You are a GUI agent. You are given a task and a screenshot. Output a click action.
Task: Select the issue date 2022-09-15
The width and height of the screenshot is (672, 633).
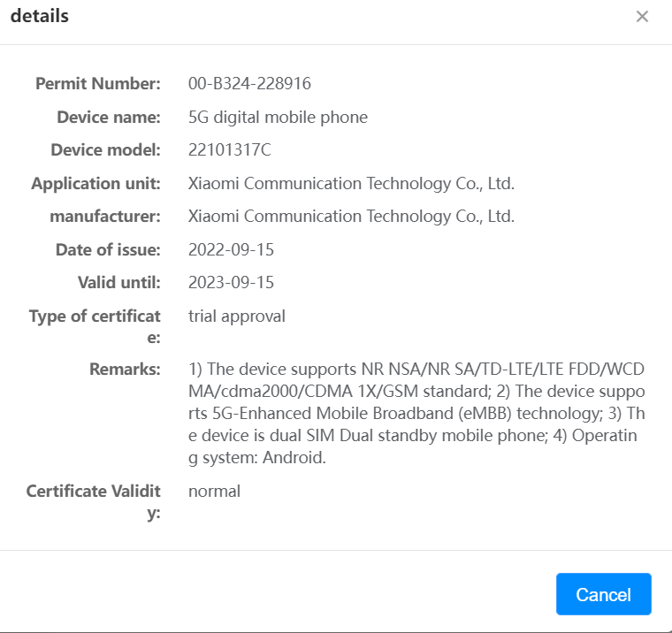pyautogui.click(x=231, y=249)
